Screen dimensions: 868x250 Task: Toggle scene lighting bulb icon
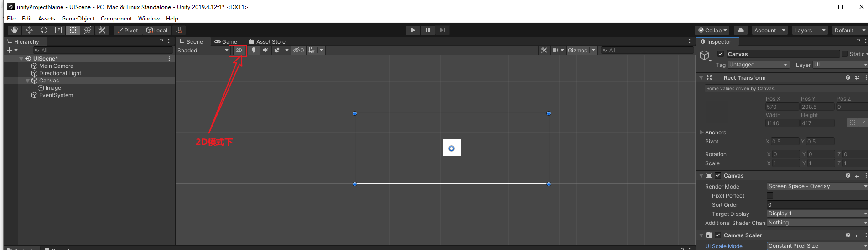click(254, 50)
